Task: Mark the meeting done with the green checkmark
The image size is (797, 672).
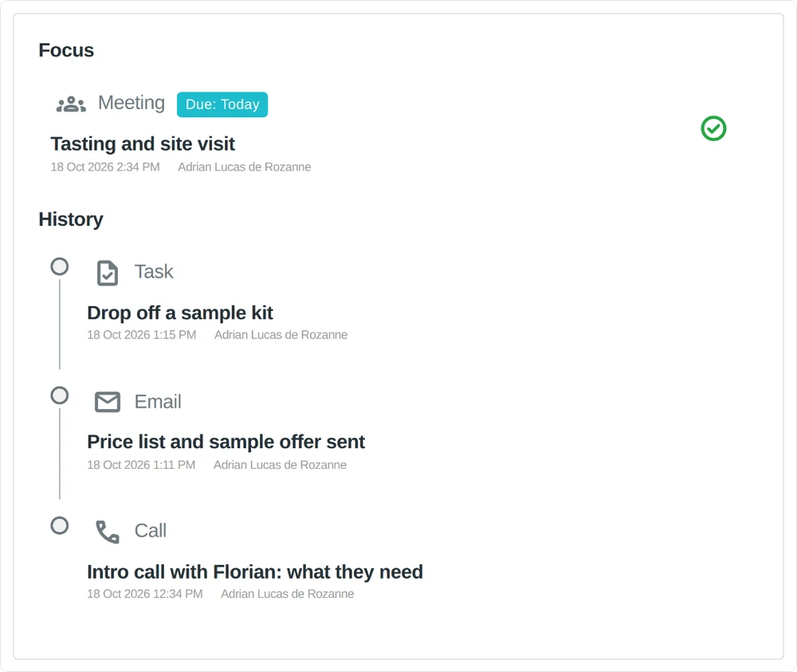Action: [x=713, y=128]
